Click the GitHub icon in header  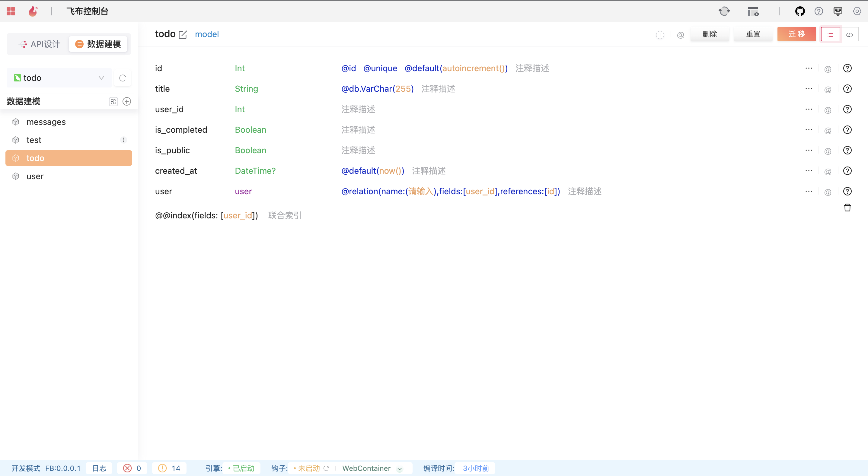[x=799, y=11]
